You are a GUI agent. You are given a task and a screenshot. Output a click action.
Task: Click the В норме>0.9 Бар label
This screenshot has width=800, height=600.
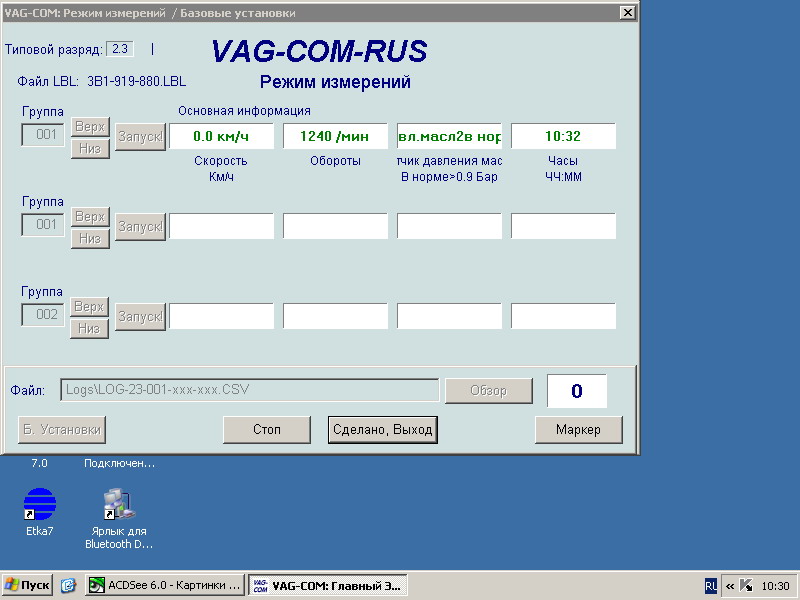coord(449,177)
